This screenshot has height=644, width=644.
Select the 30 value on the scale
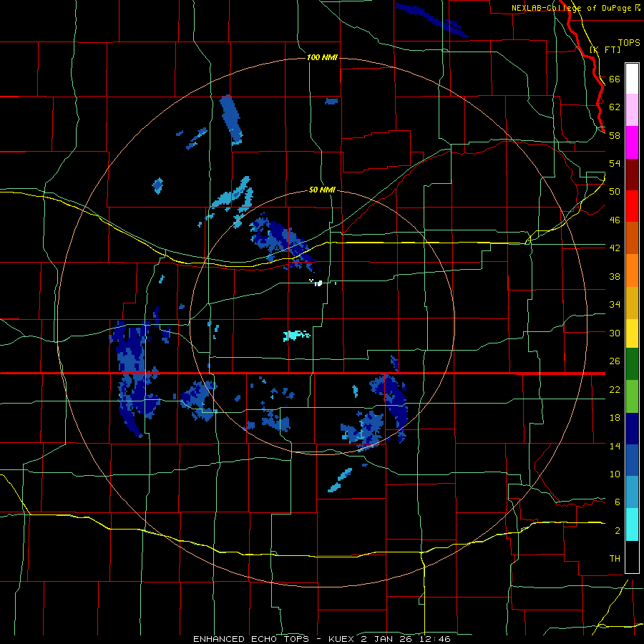tap(615, 333)
